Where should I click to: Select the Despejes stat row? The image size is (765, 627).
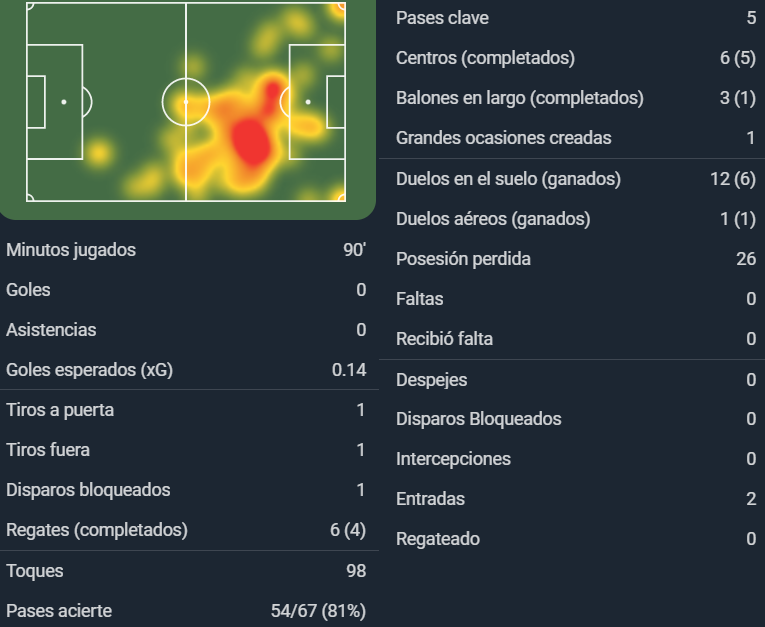click(x=576, y=380)
